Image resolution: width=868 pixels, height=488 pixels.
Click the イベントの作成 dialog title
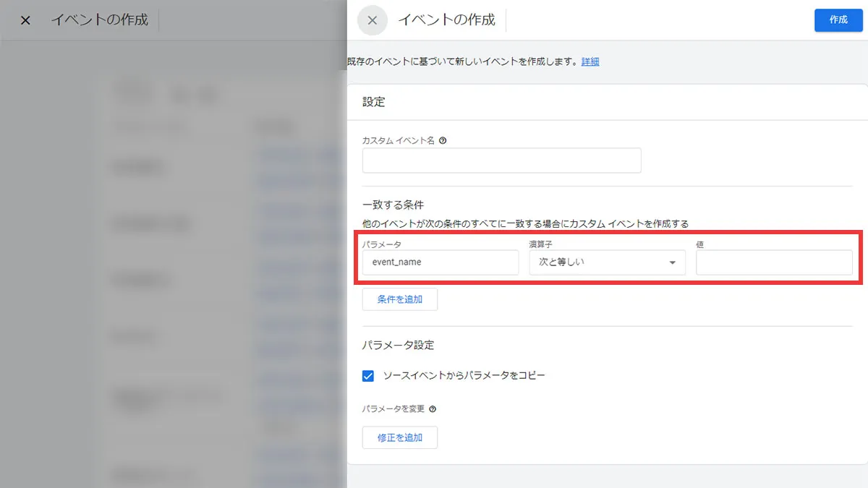click(x=446, y=20)
